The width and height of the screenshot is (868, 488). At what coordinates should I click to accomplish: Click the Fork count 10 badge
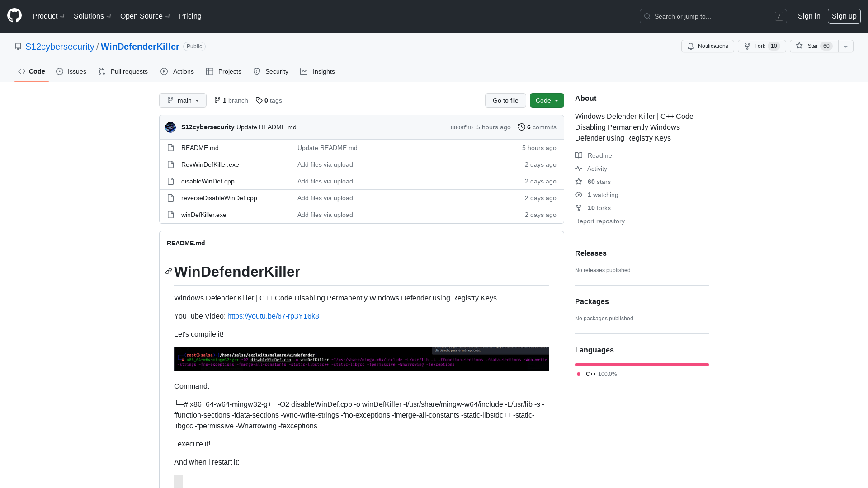(774, 46)
